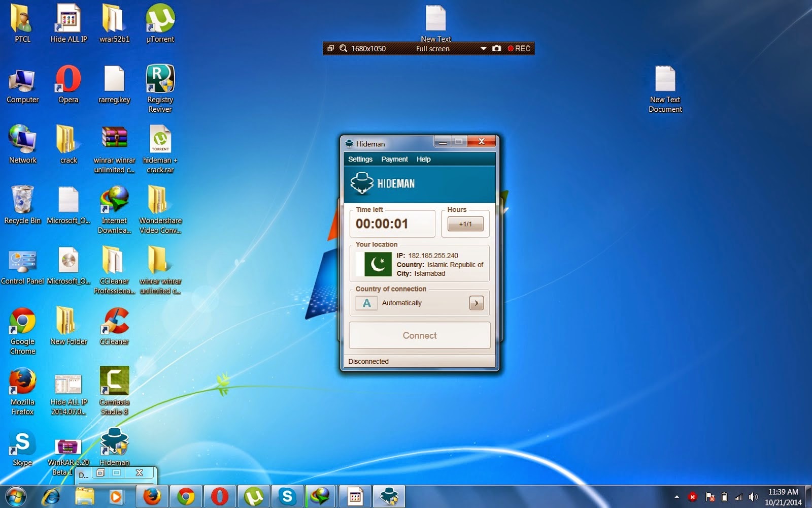Open Windows Explorer from the taskbar

click(85, 496)
